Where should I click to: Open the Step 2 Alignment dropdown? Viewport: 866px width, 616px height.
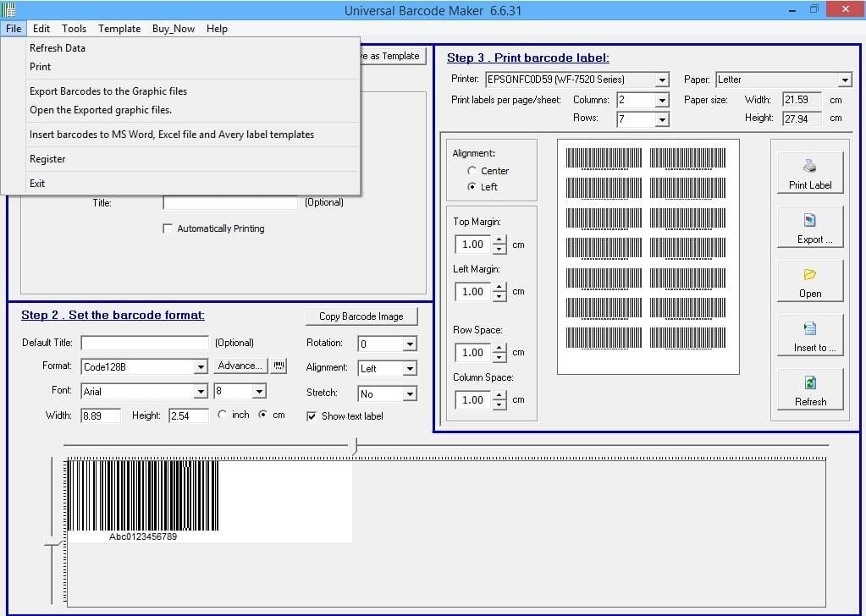pos(409,369)
